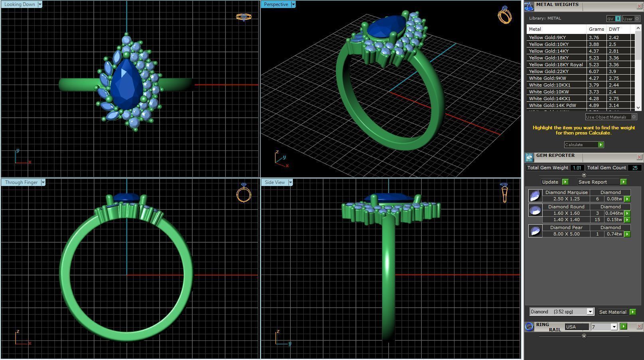This screenshot has width=644, height=360.
Task: Click the green arrow beside Save Report
Action: (x=623, y=182)
